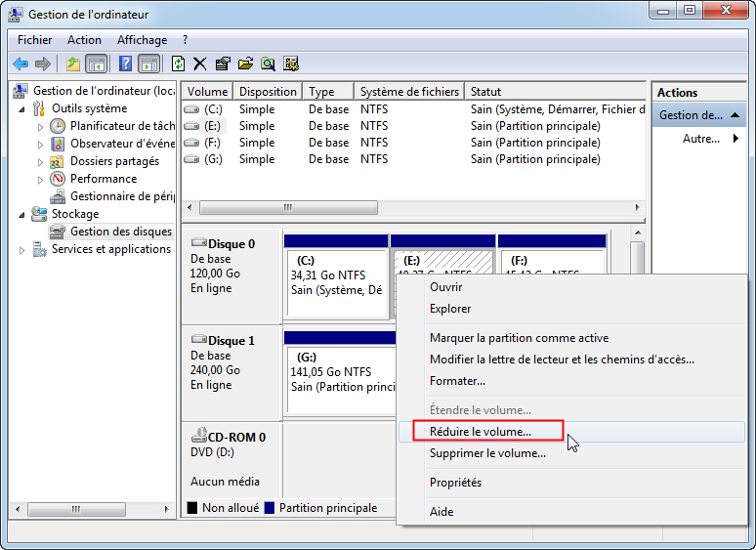Screen dimensions: 756x550
Task: Click the magnifier Explore toolbar icon
Action: (x=268, y=63)
